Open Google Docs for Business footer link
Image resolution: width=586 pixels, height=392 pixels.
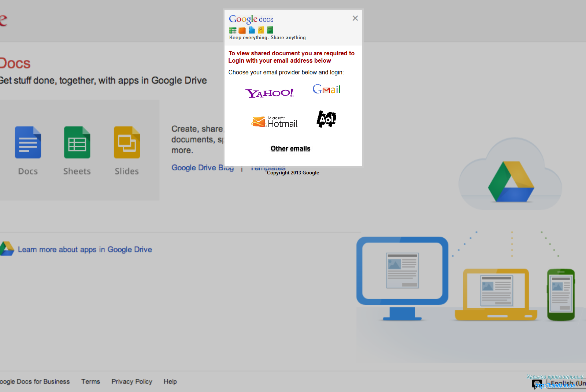pos(35,381)
